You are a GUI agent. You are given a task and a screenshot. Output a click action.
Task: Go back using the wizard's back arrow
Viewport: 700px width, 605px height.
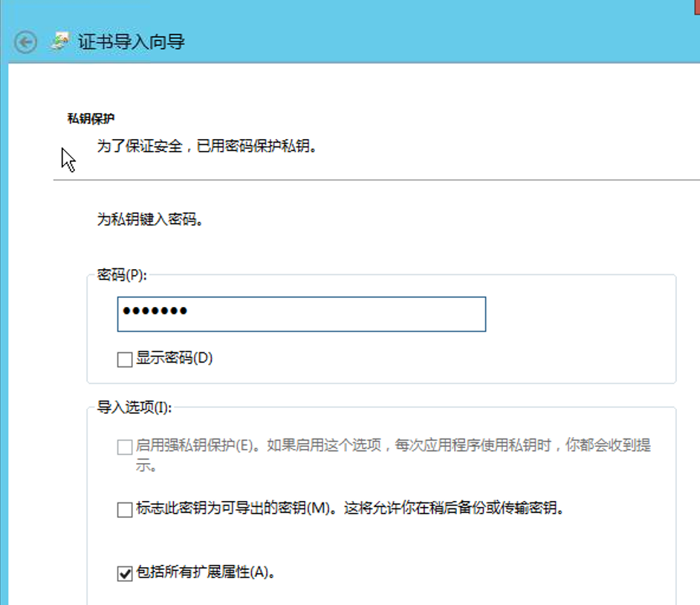pos(25,42)
